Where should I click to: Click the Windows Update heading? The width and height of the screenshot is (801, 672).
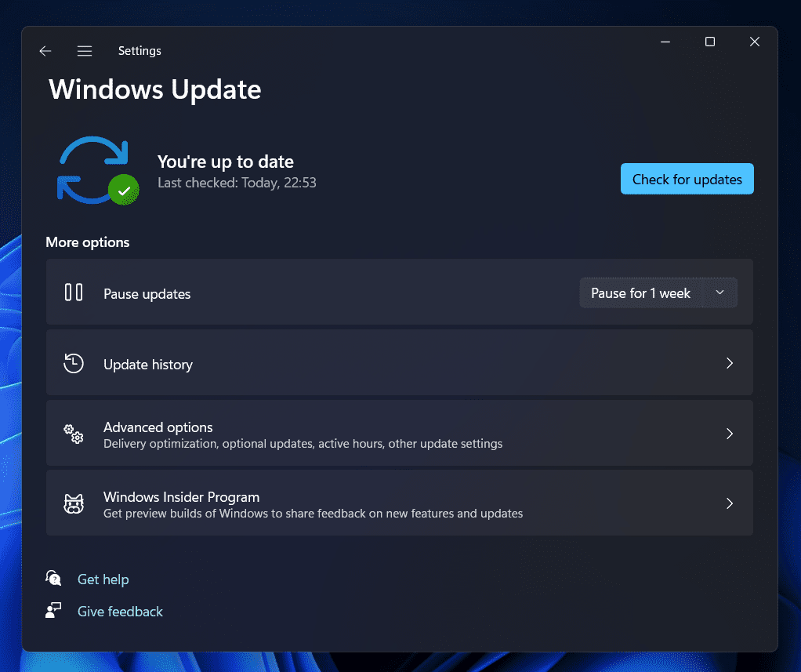pyautogui.click(x=154, y=89)
